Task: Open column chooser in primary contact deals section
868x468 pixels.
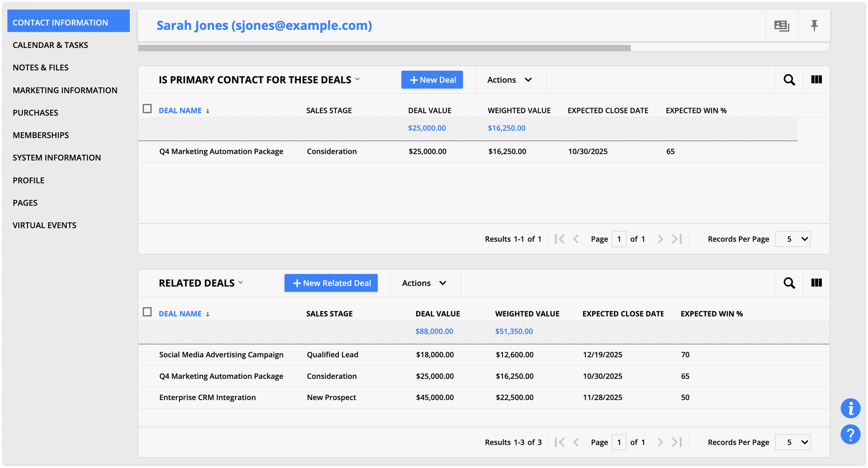Action: click(816, 80)
